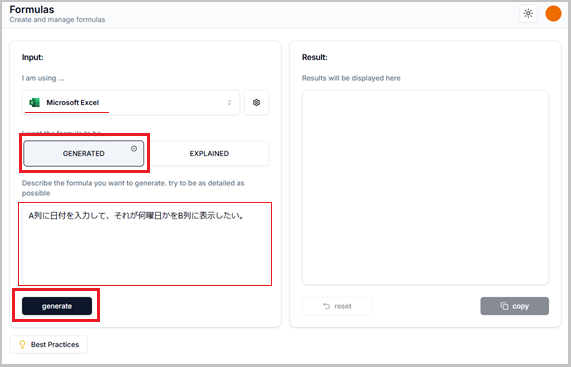Click inside the Result output box
Viewport: 571px width, 367px height.
[425, 188]
